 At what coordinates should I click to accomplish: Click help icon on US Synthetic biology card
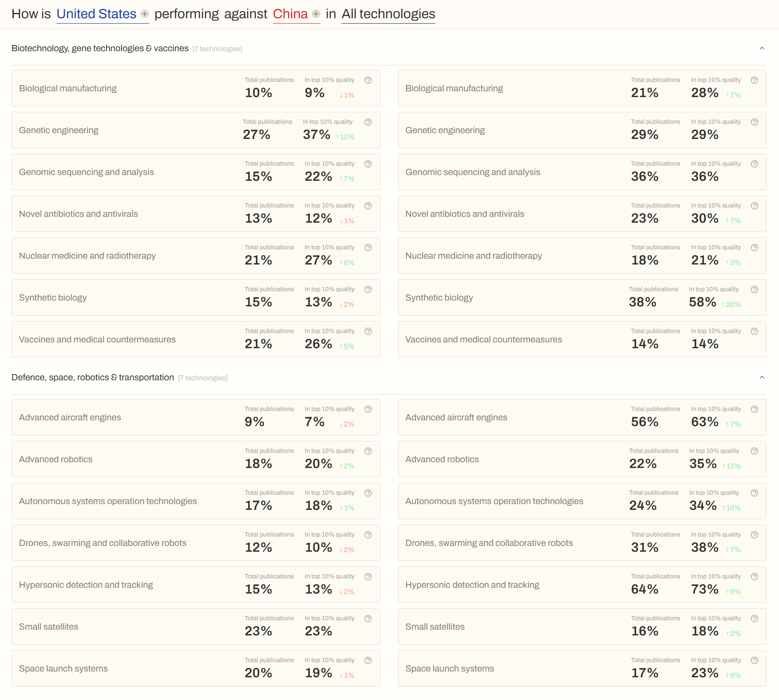tap(368, 289)
